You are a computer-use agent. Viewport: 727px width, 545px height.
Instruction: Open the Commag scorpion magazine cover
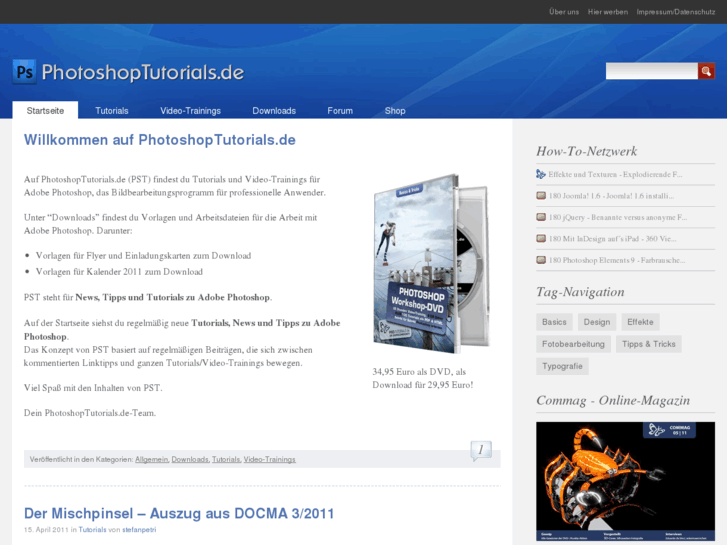[625, 481]
